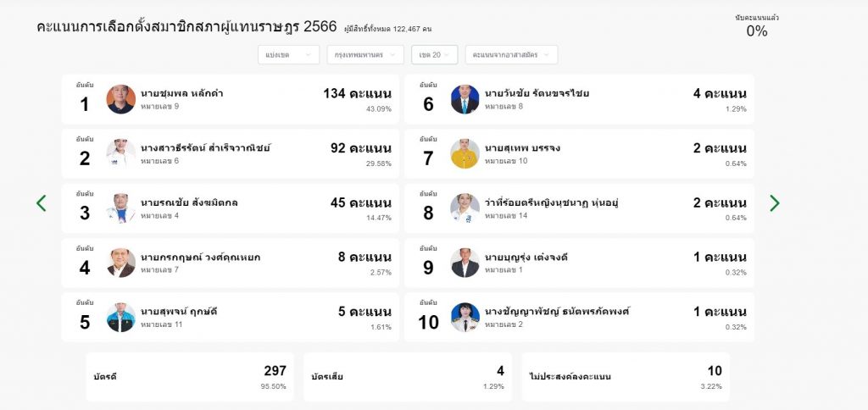Click rank 3 candidate photo (นายรณชัย สังฆมิตกล)

pyautogui.click(x=120, y=208)
